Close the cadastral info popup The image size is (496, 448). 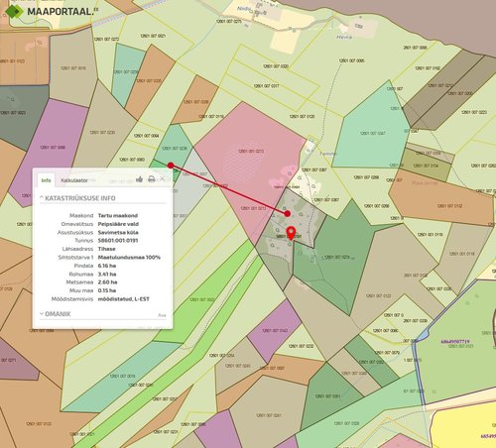[163, 178]
